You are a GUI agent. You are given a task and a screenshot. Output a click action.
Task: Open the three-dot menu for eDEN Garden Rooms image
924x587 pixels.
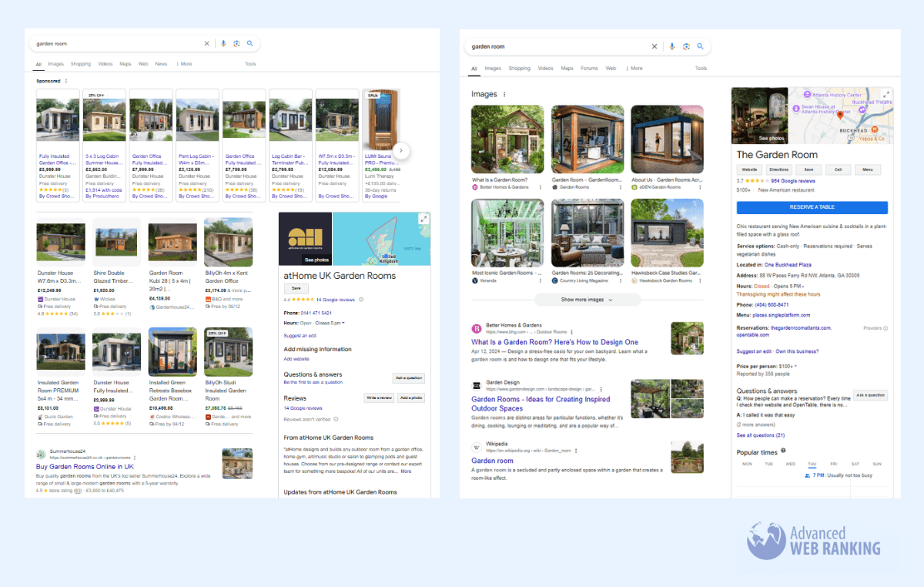click(701, 187)
